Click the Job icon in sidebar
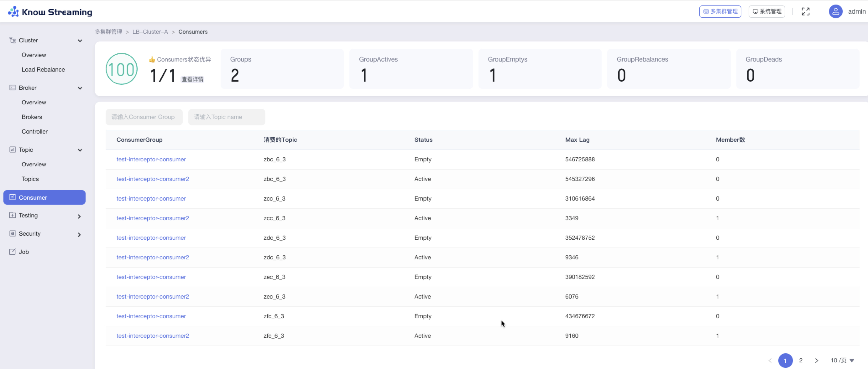Viewport: 868px width, 369px height. (x=13, y=252)
